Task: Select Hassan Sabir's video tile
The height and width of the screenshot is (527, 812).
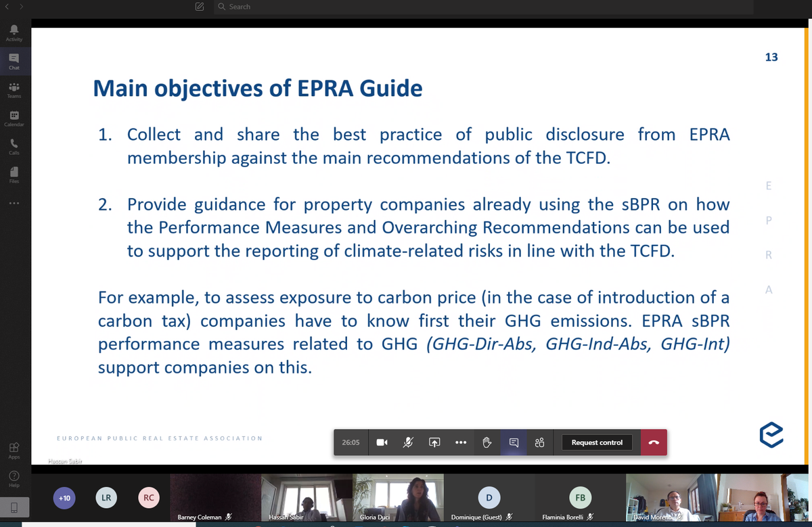Action: point(307,498)
